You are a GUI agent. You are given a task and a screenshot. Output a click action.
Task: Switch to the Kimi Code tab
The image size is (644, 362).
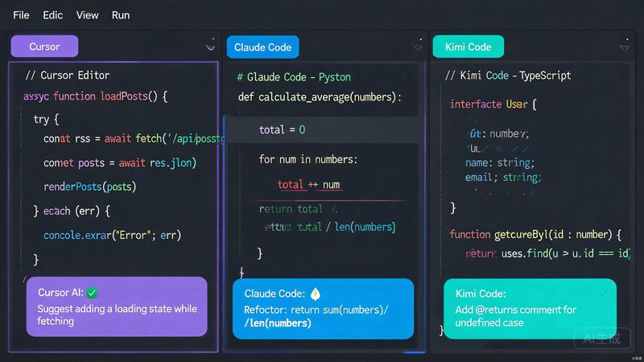pyautogui.click(x=469, y=47)
